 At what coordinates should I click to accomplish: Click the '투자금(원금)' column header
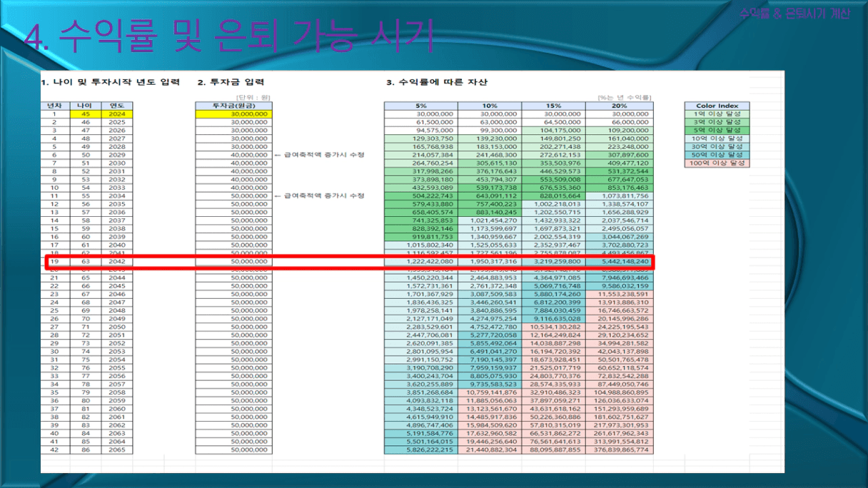(233, 106)
